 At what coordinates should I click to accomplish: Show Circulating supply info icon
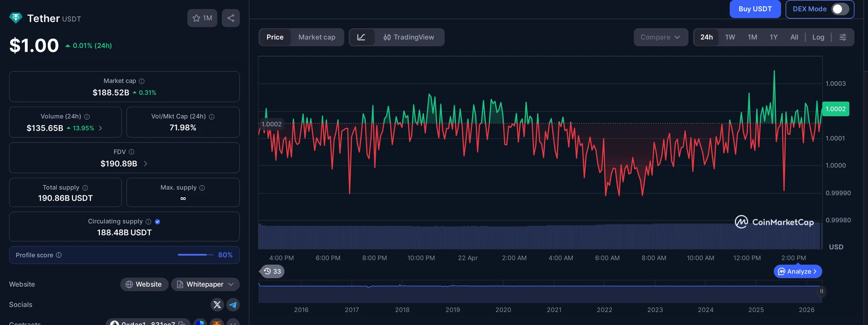point(148,221)
